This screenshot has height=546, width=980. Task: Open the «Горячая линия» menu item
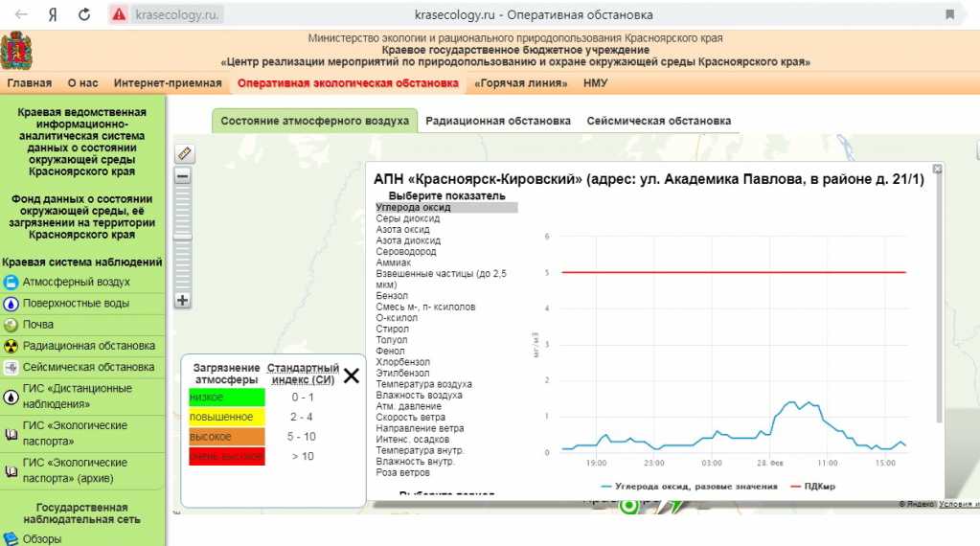(x=520, y=83)
